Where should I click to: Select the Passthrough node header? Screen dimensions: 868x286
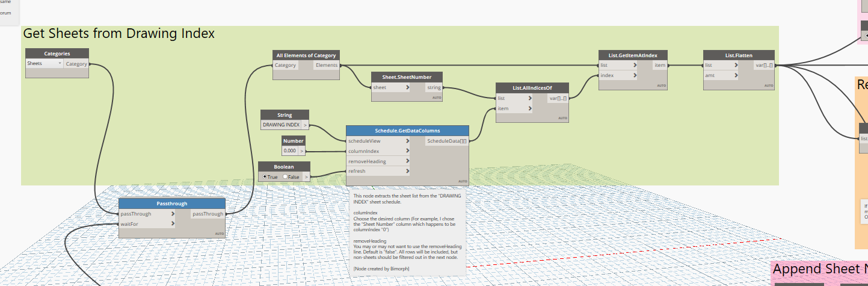172,204
